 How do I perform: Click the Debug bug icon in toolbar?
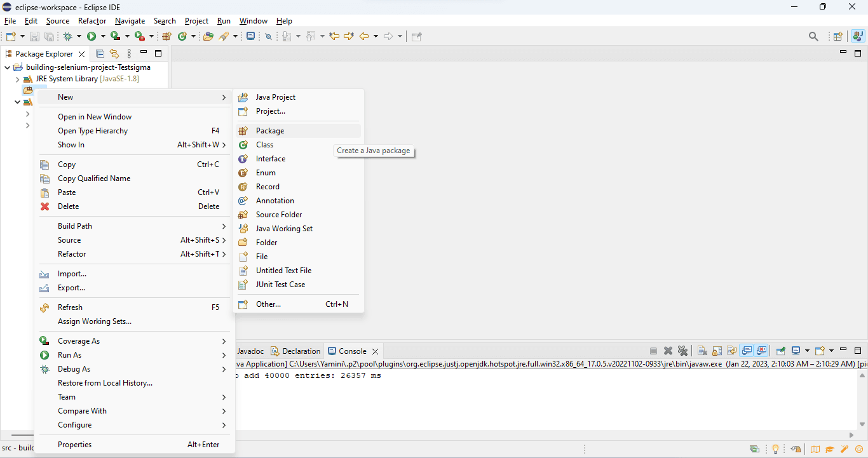coord(67,36)
